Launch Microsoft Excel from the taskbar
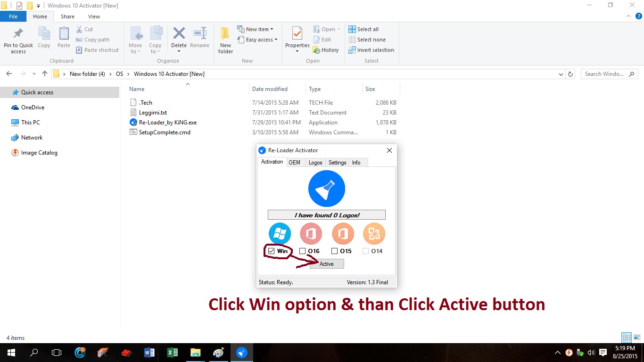The image size is (644, 362). point(172,352)
